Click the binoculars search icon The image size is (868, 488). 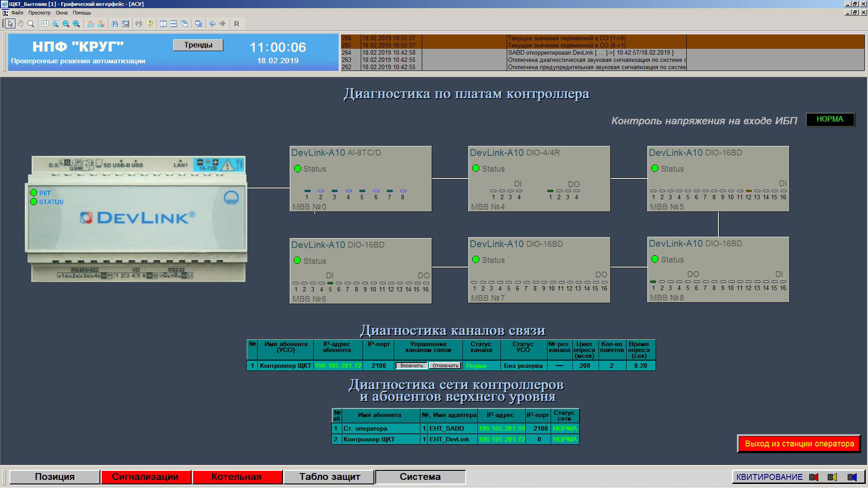pos(115,23)
